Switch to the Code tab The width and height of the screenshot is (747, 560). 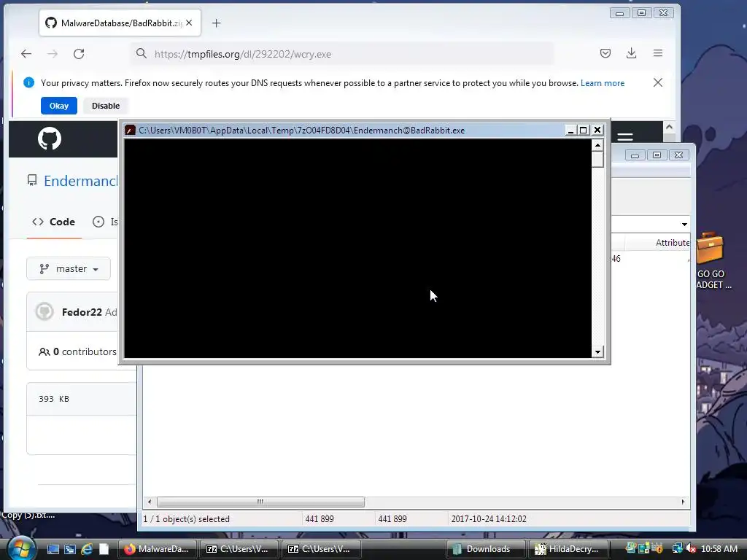pos(54,222)
